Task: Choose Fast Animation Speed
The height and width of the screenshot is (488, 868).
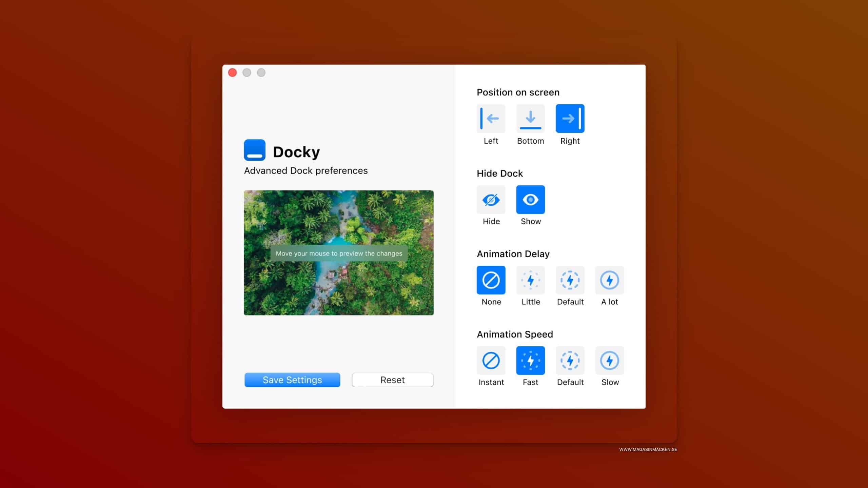Action: coord(530,360)
